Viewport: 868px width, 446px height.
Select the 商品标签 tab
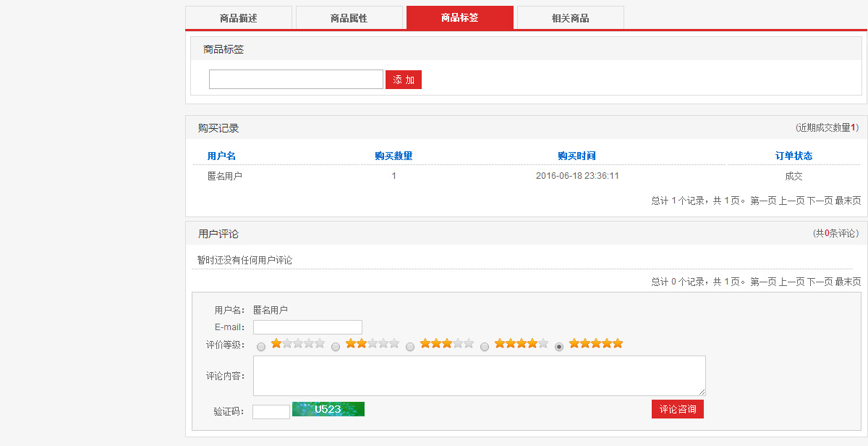click(x=460, y=17)
